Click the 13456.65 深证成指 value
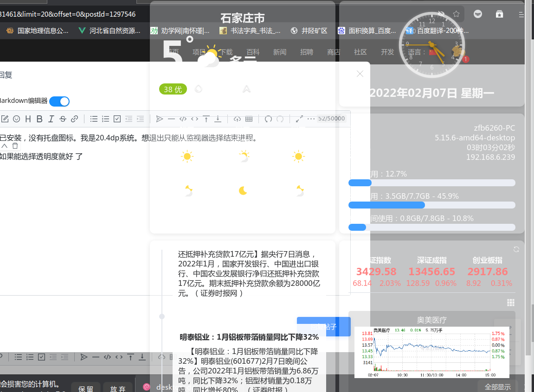Image resolution: width=534 pixels, height=392 pixels. point(432,272)
